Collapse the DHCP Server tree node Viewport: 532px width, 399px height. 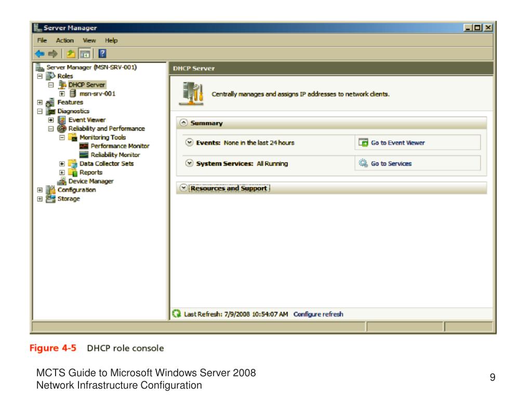tap(51, 85)
